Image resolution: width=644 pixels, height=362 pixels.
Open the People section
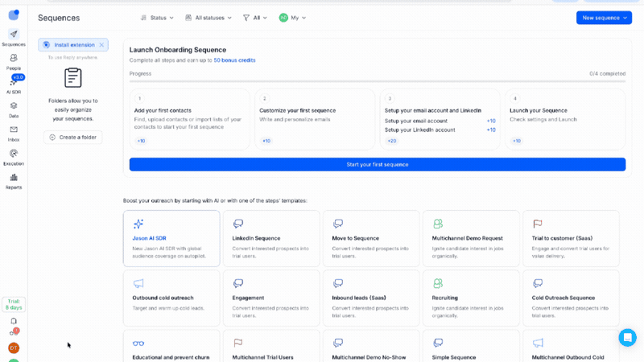click(x=14, y=62)
